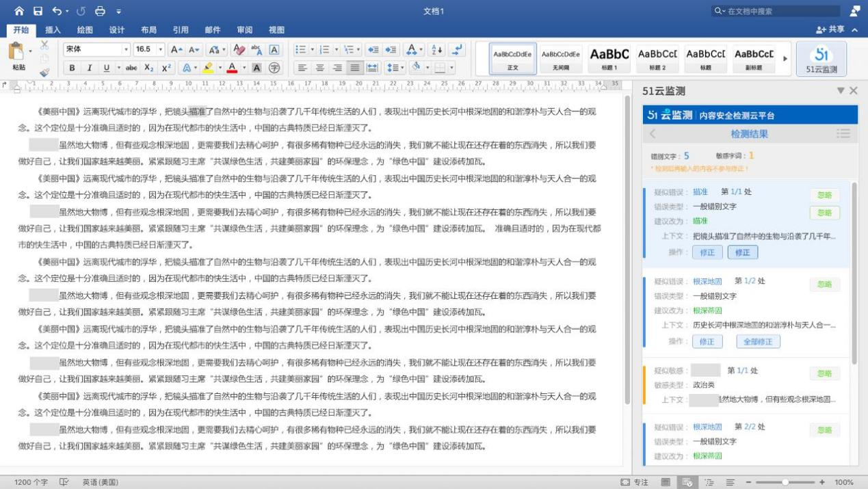Viewport: 868px width, 489px height.
Task: Click the home icon in title bar
Action: pyautogui.click(x=18, y=11)
